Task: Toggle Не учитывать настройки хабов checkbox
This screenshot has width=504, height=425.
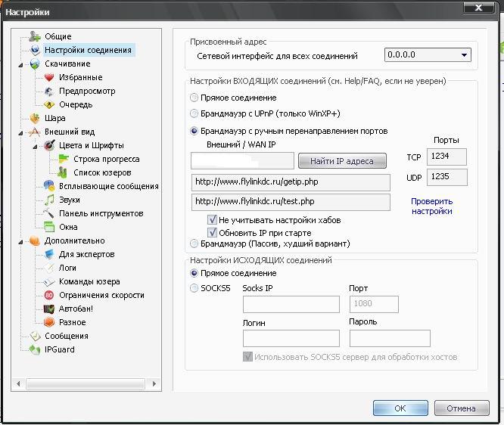Action: (x=212, y=220)
